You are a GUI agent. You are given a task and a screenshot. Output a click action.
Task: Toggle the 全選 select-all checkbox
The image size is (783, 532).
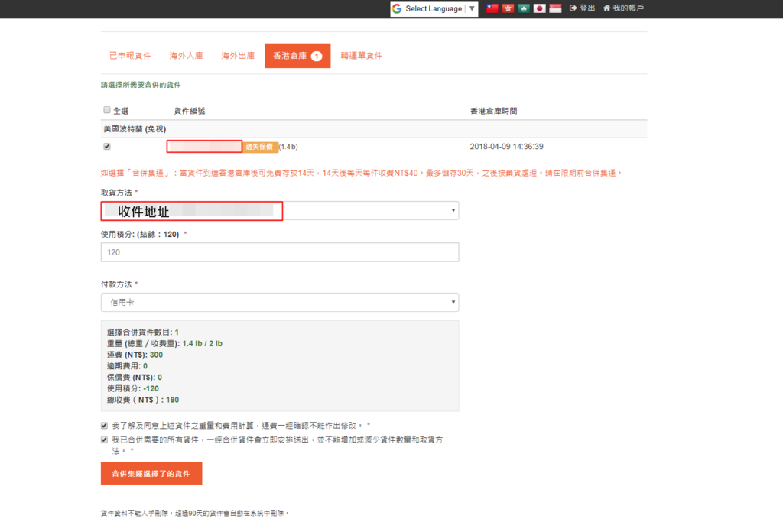click(107, 110)
